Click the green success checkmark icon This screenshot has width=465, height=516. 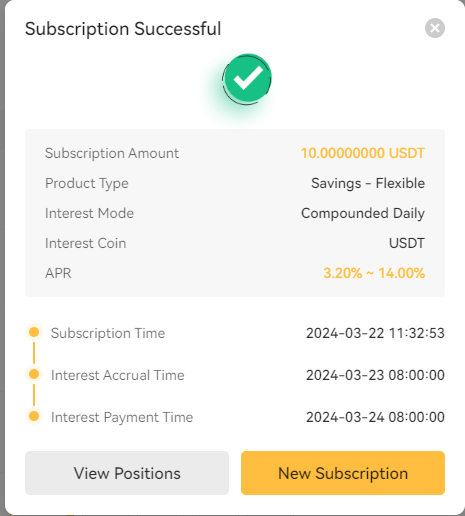tap(247, 79)
